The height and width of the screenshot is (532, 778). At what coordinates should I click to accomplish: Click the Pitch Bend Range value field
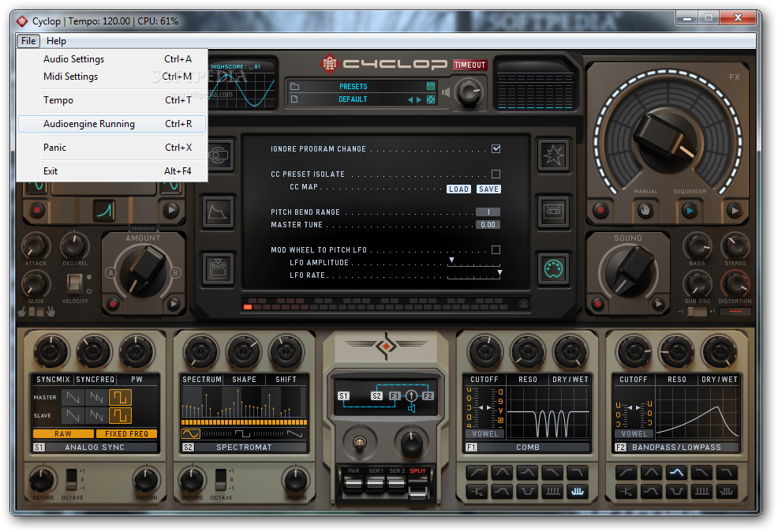point(488,212)
